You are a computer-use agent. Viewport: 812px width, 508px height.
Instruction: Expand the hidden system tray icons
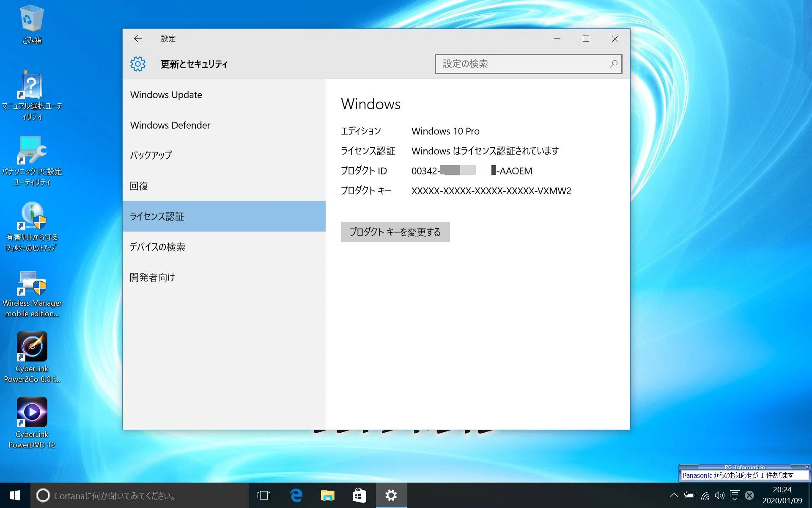674,495
